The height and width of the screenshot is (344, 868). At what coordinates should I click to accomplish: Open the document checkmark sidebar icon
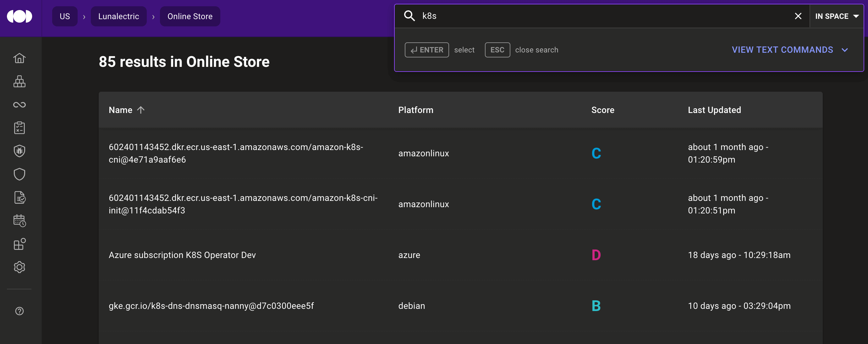point(19,198)
